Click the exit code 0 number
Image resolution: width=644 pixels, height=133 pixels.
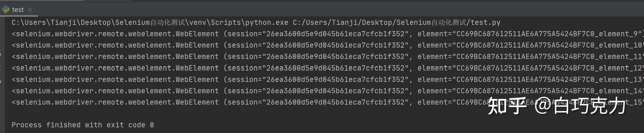tap(152, 125)
